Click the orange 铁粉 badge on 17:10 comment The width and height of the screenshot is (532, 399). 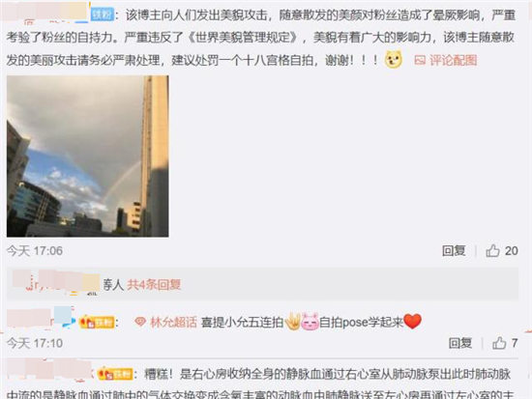[97, 322]
